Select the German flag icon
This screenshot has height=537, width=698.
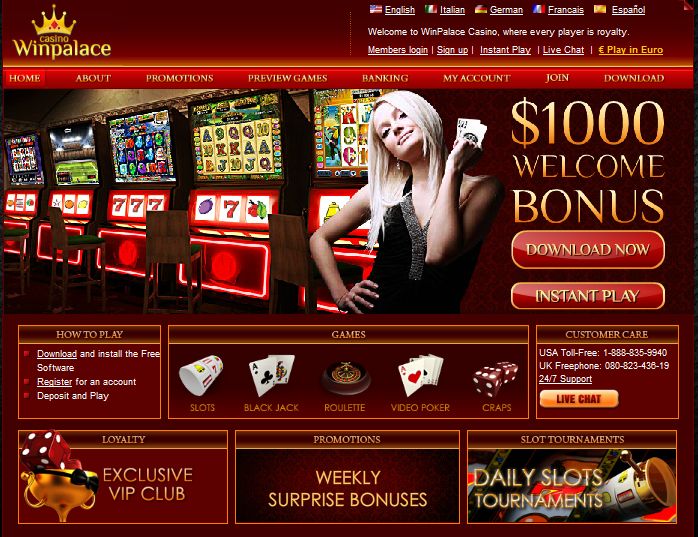coord(481,9)
